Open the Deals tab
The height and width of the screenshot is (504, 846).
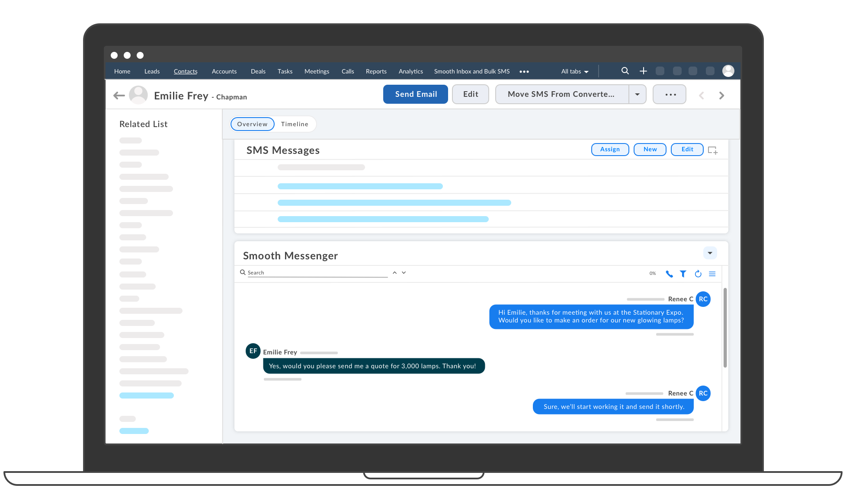click(258, 71)
